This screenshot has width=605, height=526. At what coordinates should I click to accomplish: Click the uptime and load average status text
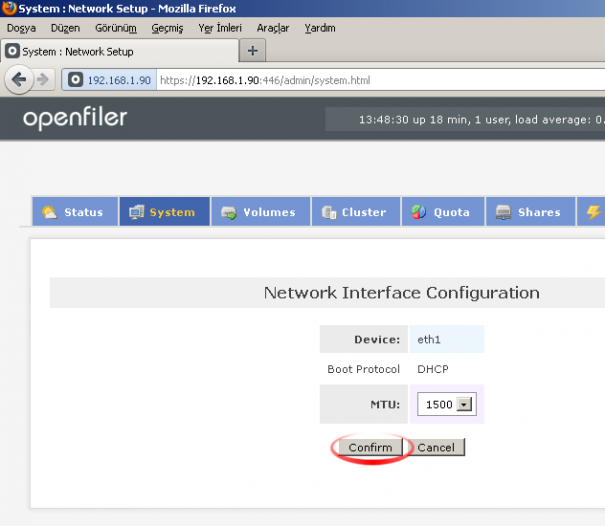[482, 120]
